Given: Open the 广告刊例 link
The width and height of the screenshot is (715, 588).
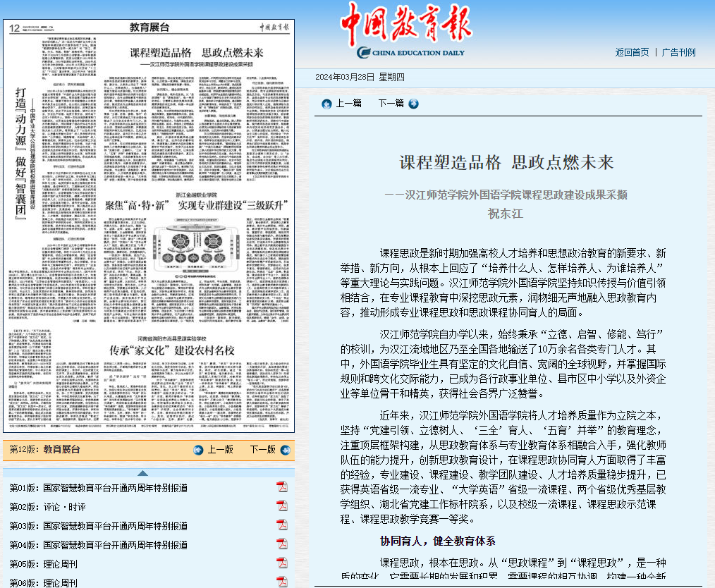Looking at the screenshot, I should click(x=678, y=52).
